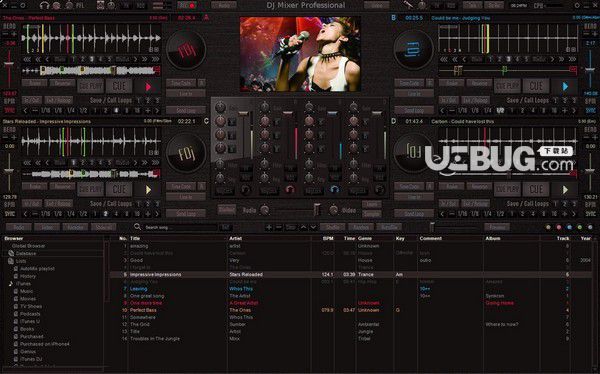Click the Audio knob beside the crossfader
This screenshot has width=600, height=374.
[264, 210]
